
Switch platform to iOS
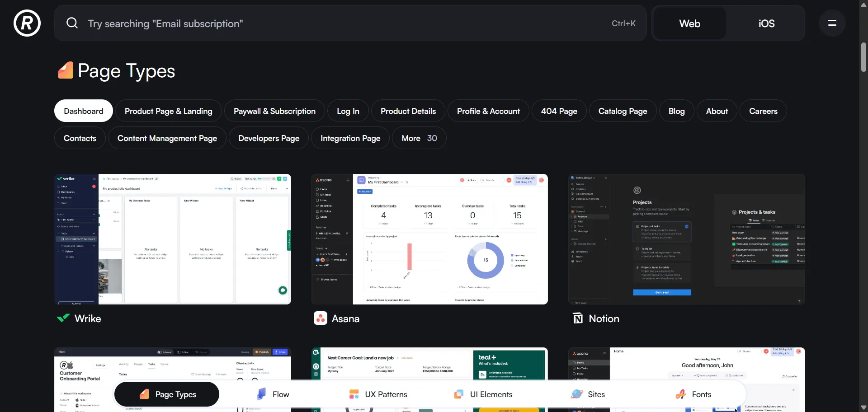[766, 23]
